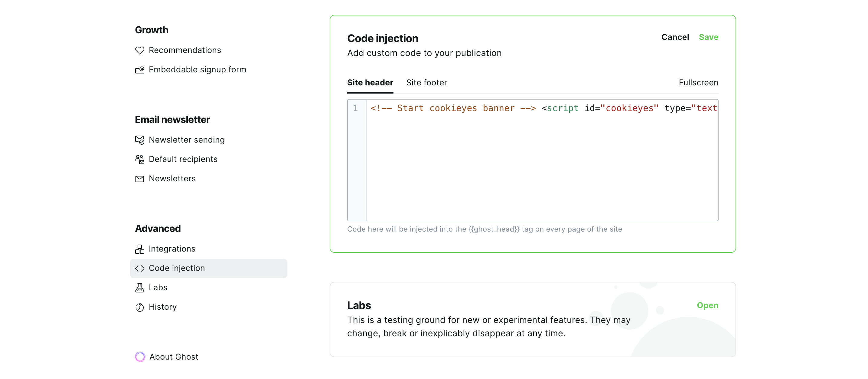Click the Code injection brackets icon
The image size is (868, 379).
[139, 269]
